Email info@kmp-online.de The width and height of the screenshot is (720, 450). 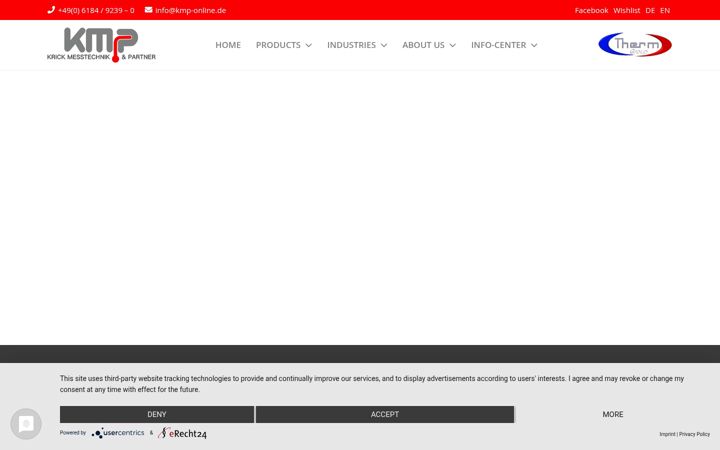coord(191,10)
